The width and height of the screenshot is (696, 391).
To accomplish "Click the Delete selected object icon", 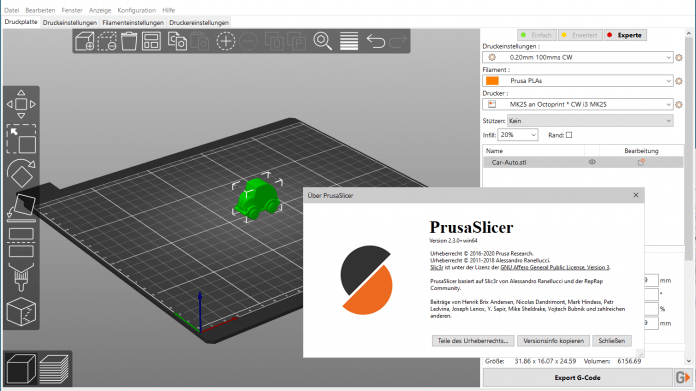I will click(x=107, y=41).
